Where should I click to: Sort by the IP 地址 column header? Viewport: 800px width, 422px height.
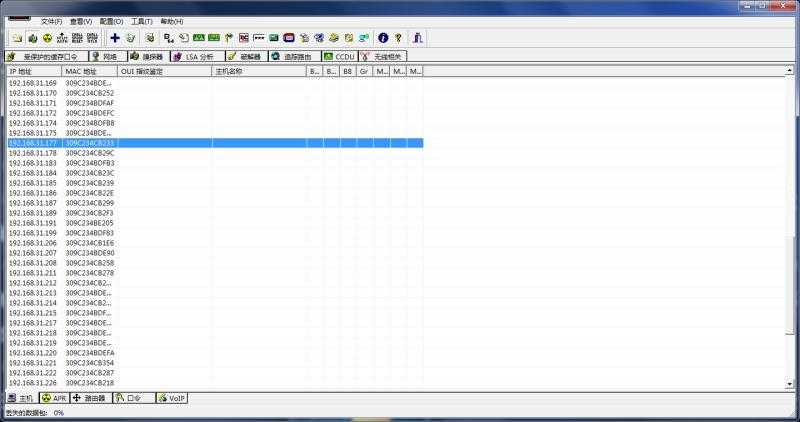coord(34,71)
